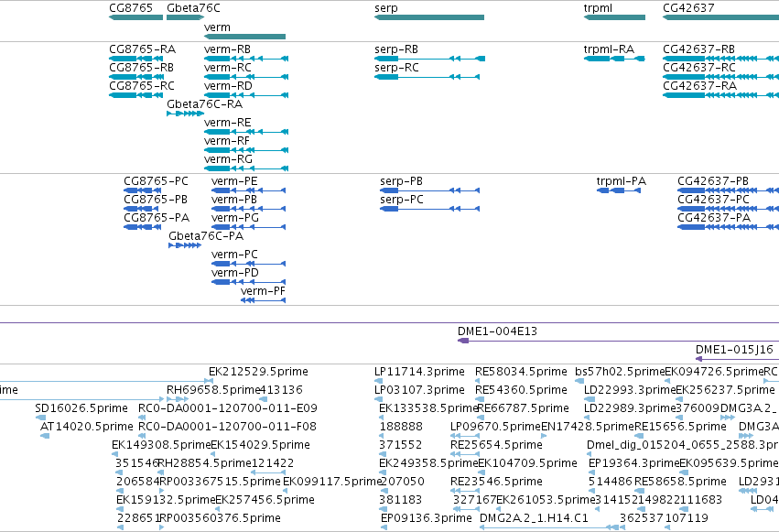
Task: Click the verm-PC protein feature
Action: tap(248, 264)
